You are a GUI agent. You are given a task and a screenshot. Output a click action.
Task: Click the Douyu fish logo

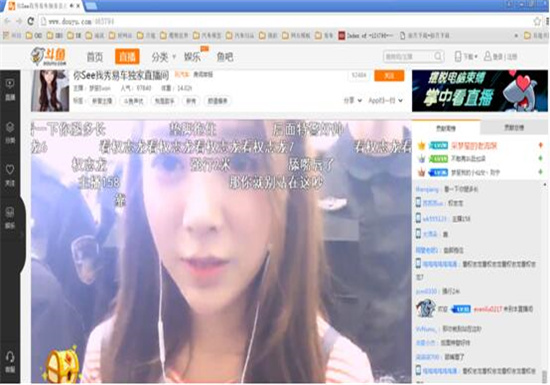[48, 56]
